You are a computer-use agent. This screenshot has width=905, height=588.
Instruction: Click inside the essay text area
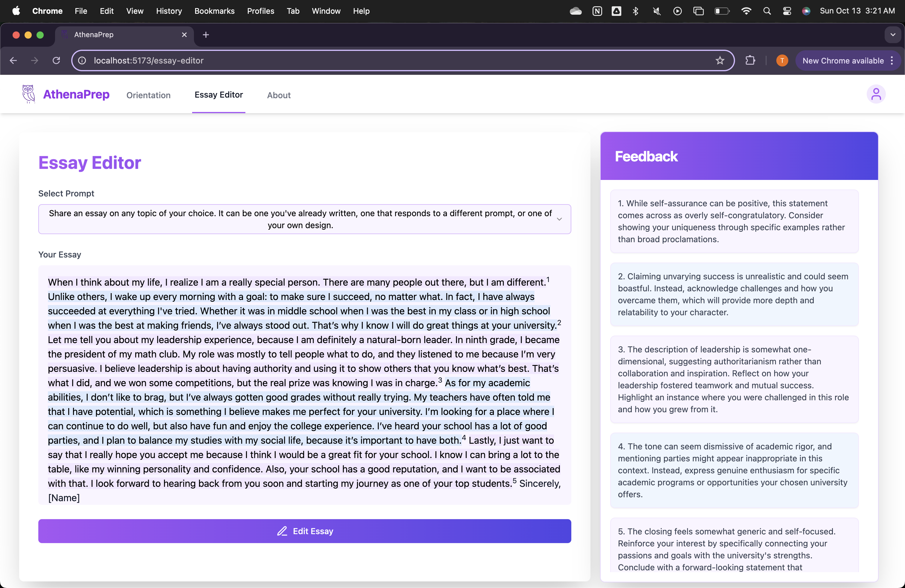pyautogui.click(x=304, y=384)
